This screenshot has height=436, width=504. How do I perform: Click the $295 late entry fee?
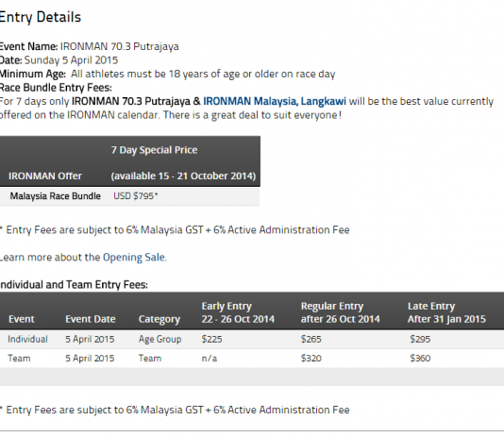pyautogui.click(x=420, y=340)
